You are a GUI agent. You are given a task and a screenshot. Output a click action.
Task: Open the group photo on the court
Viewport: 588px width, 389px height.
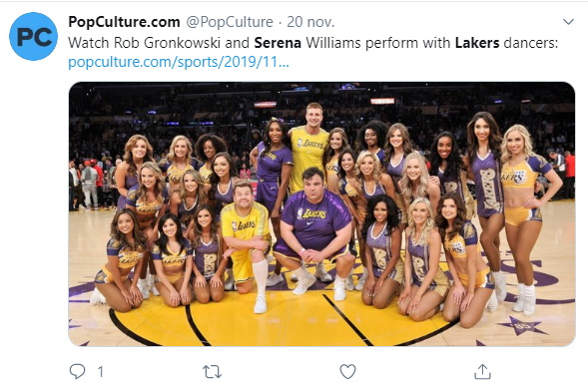pyautogui.click(x=321, y=214)
